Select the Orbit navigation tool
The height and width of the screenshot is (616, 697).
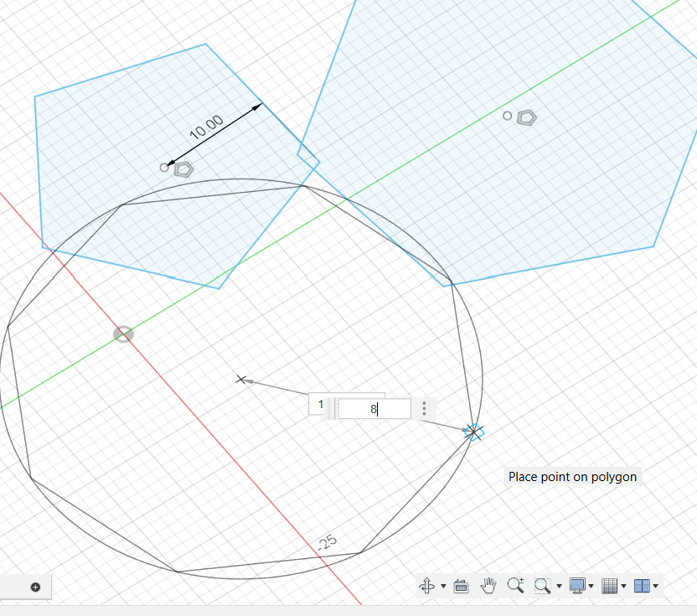(427, 586)
